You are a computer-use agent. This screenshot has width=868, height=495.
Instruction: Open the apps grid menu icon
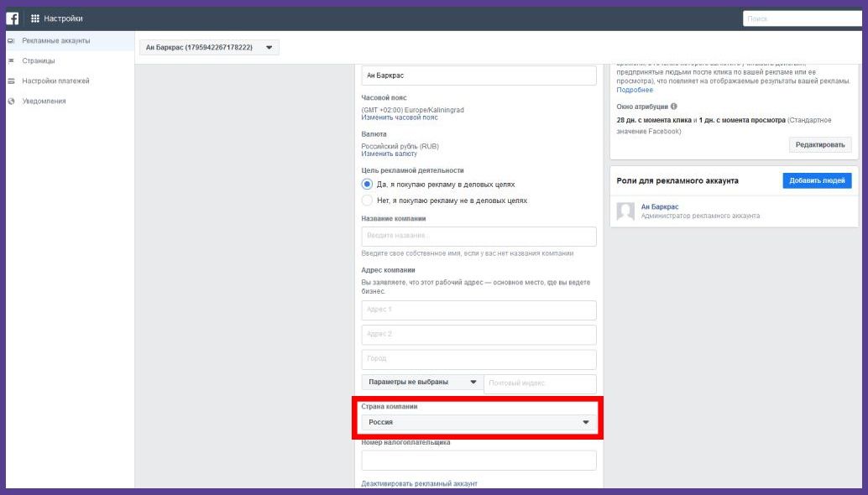pyautogui.click(x=35, y=18)
